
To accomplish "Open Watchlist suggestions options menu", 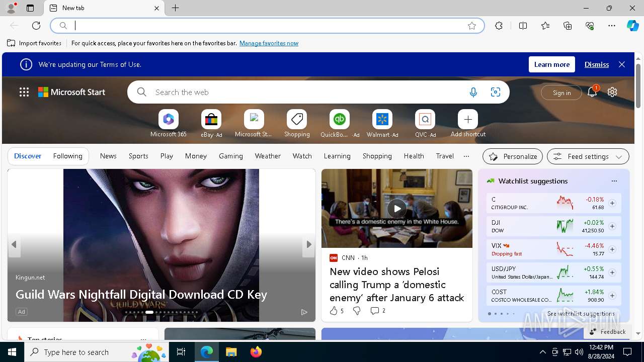I will coord(614,181).
